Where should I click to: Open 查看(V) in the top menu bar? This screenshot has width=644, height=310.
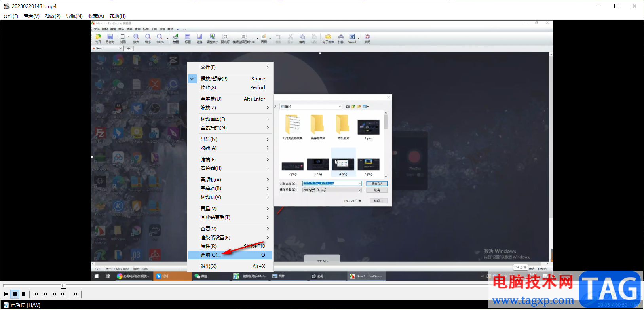tap(32, 16)
